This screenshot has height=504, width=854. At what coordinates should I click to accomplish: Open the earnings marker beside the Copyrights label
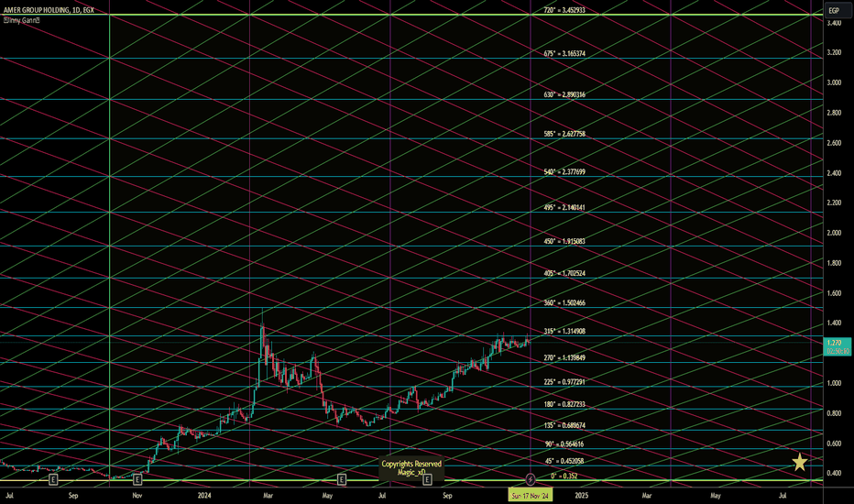[428, 479]
